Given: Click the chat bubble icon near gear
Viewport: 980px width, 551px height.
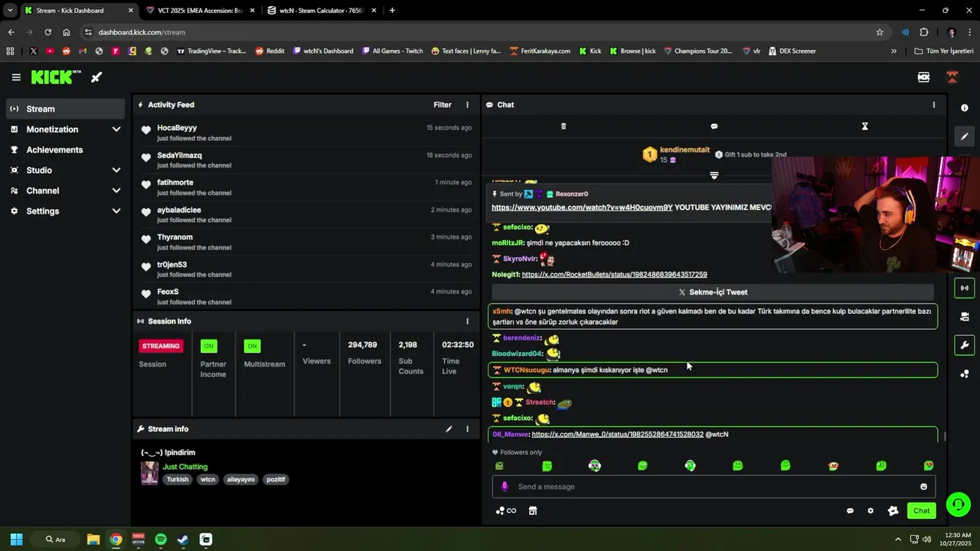Looking at the screenshot, I should 850,510.
